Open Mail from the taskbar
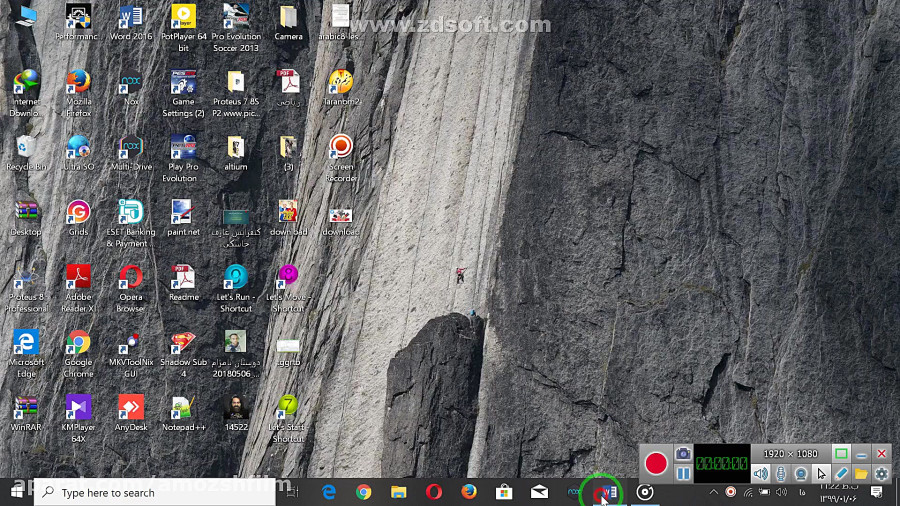 click(539, 492)
